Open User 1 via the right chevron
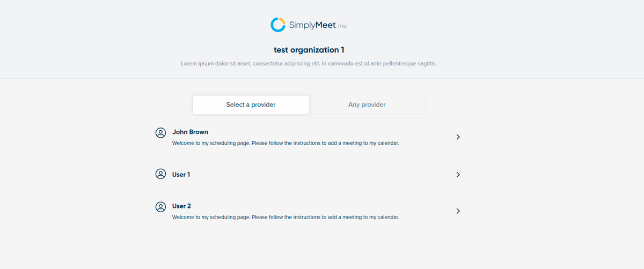The width and height of the screenshot is (644, 269). coord(458,175)
